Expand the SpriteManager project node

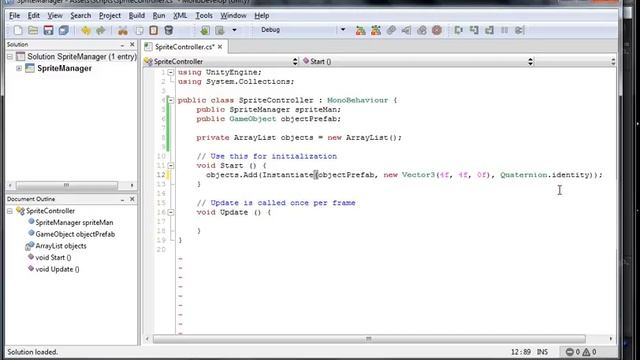[x=19, y=68]
